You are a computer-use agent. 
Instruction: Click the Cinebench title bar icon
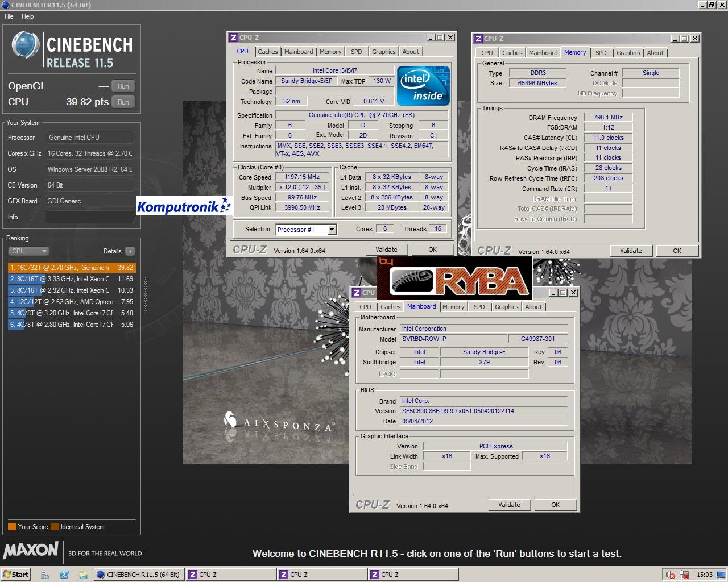[6, 5]
